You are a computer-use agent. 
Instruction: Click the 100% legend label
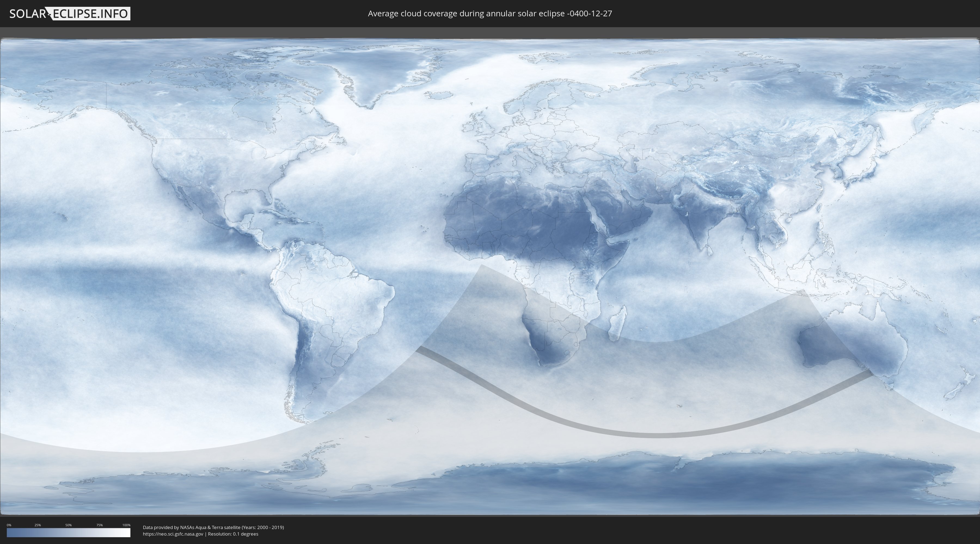pos(126,525)
